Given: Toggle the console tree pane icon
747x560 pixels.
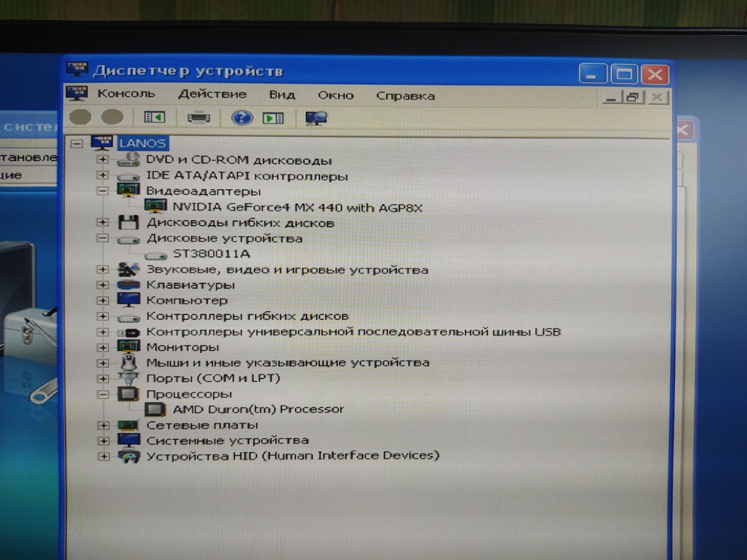Looking at the screenshot, I should pos(155,118).
